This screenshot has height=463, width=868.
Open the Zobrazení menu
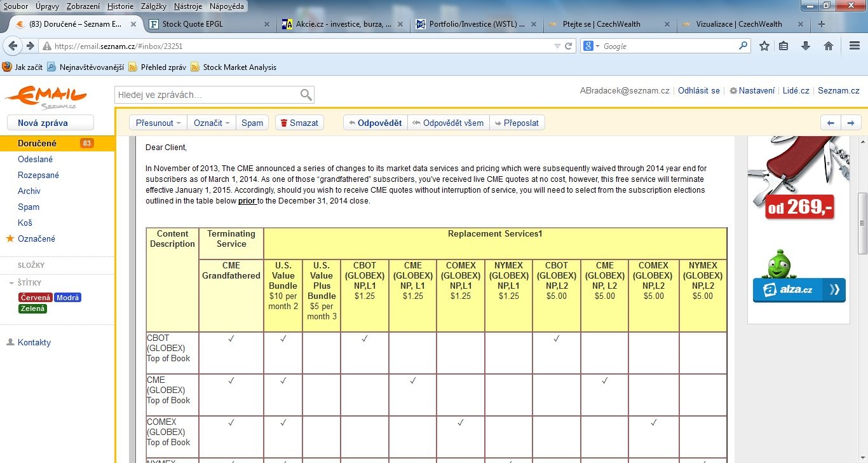click(x=82, y=6)
